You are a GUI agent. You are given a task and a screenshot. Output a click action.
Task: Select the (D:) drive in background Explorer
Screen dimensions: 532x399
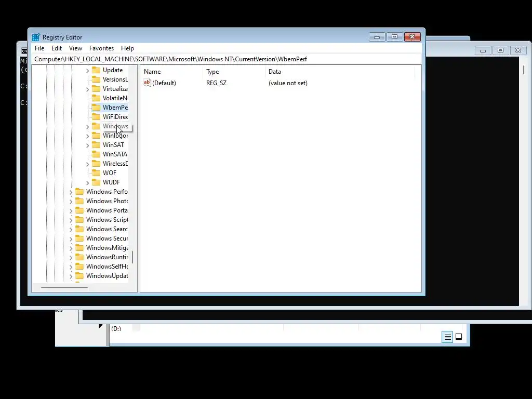click(116, 328)
